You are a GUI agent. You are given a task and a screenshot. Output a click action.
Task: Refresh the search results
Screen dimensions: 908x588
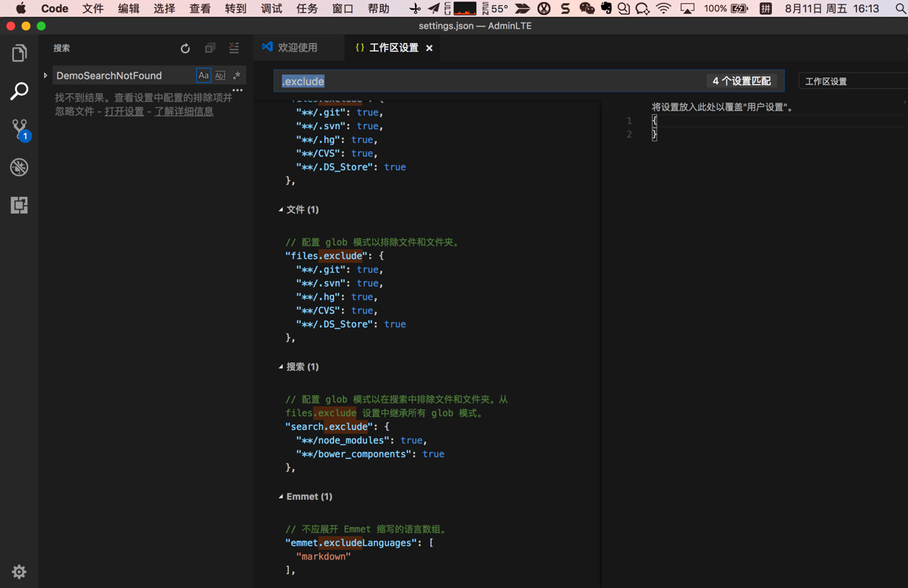pos(185,49)
